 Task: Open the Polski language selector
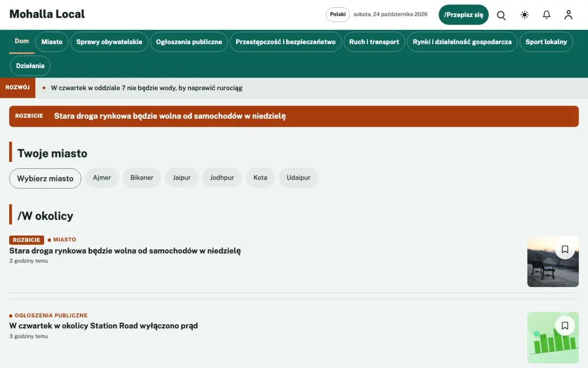[338, 15]
